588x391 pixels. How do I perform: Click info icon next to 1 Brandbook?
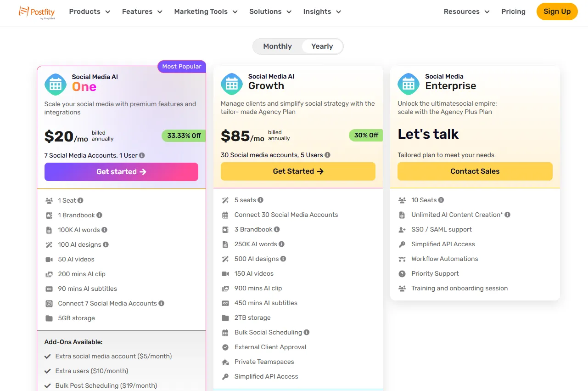99,215
